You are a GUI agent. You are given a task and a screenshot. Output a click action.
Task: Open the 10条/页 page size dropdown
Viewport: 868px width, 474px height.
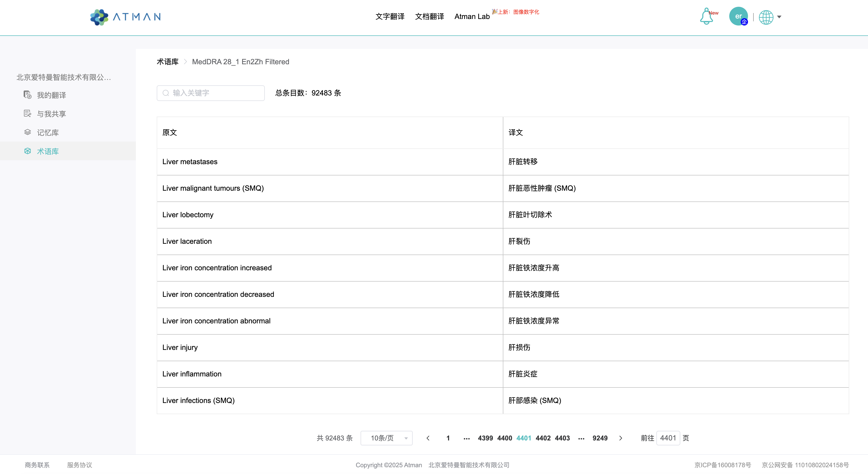(x=386, y=438)
